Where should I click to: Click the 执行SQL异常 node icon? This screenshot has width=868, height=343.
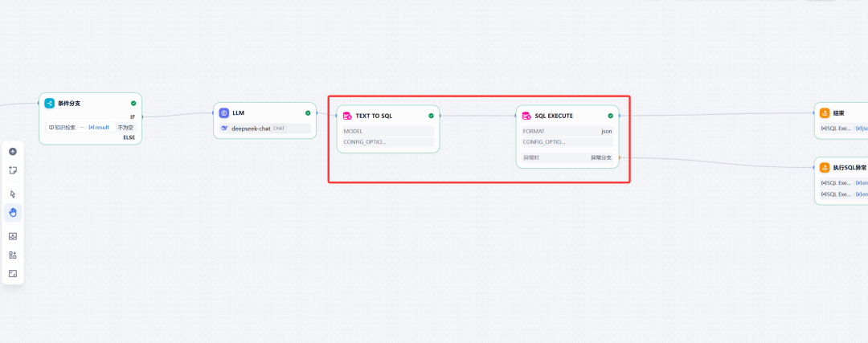[825, 168]
